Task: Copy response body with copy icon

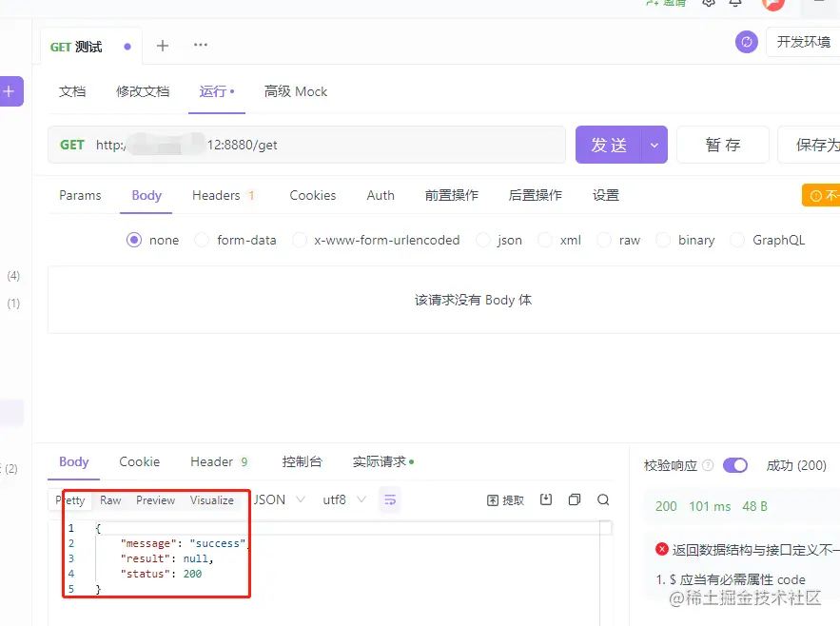Action: (575, 499)
